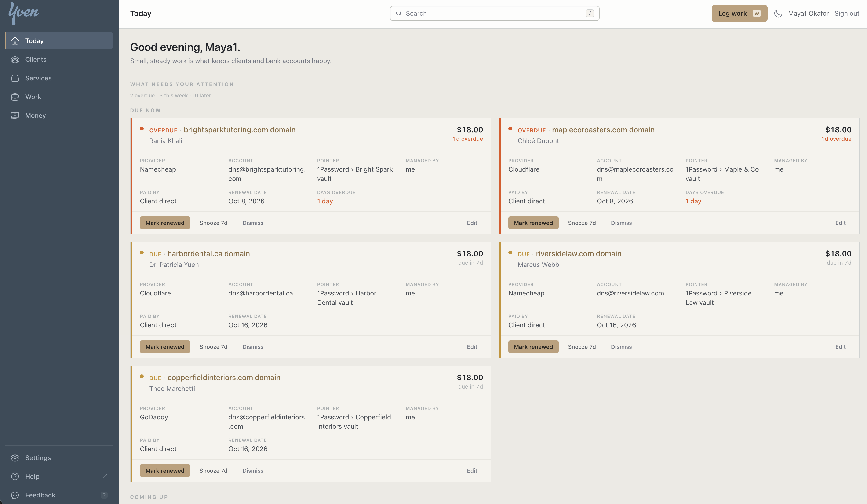867x504 pixels.
Task: Click the Log work button
Action: coord(739,13)
